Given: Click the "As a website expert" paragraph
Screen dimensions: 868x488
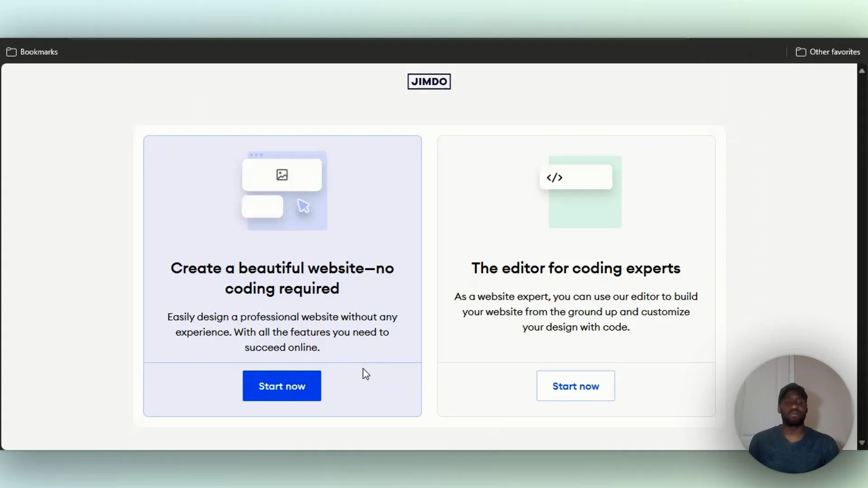Looking at the screenshot, I should (x=576, y=312).
